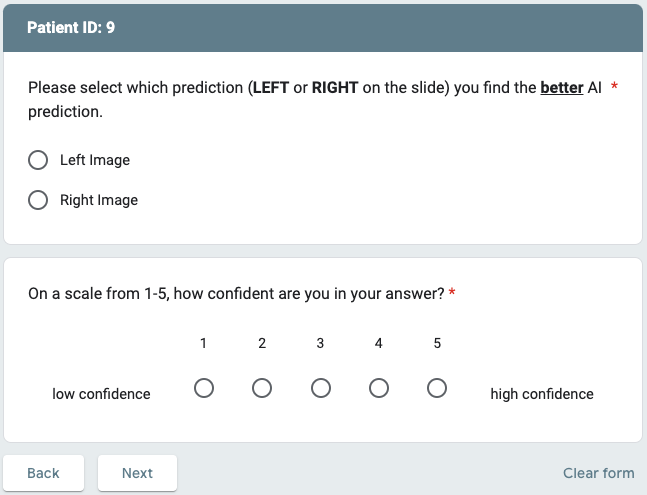
Task: Click the Patient ID: 9 section header
Action: click(70, 28)
